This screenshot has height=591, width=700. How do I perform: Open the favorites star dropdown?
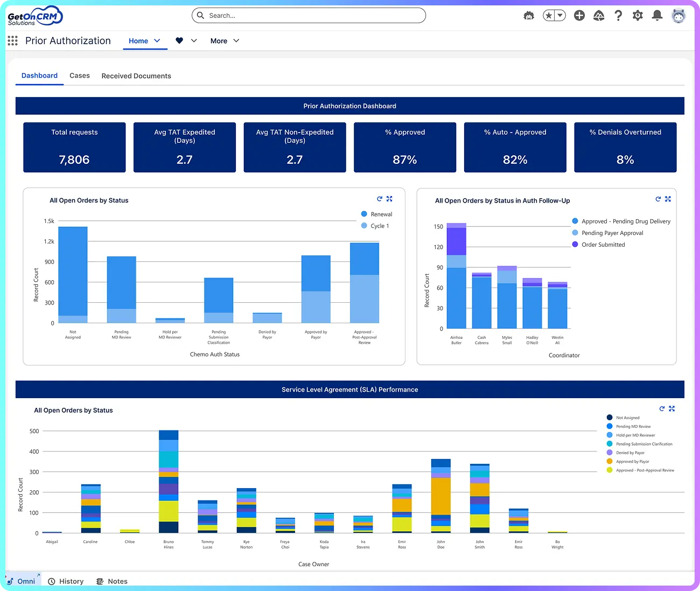[x=560, y=16]
